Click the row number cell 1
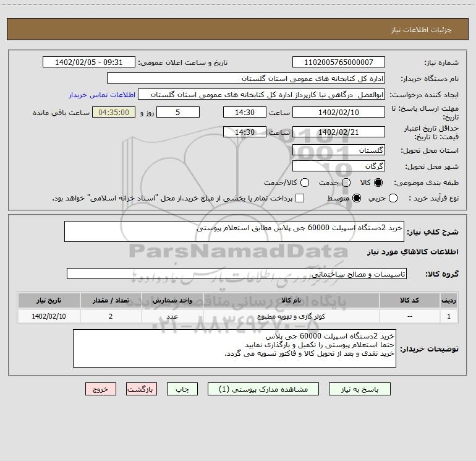This screenshot has width=476, height=461. [449, 316]
